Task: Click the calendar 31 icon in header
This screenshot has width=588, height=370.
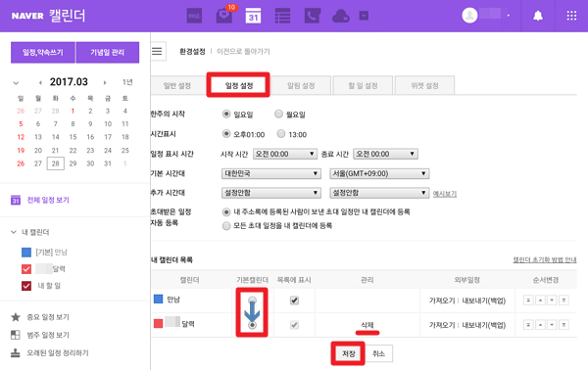Action: coord(253,16)
